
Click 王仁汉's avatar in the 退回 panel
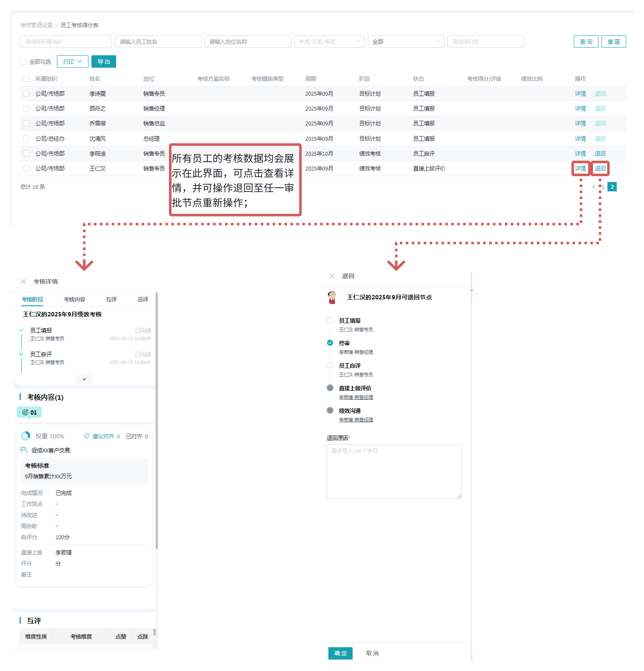point(331,297)
